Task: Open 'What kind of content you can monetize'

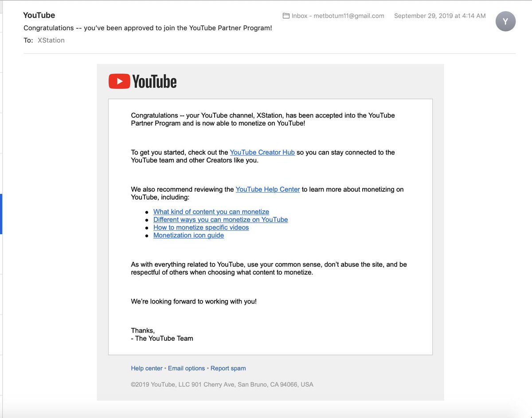Action: tap(211, 212)
